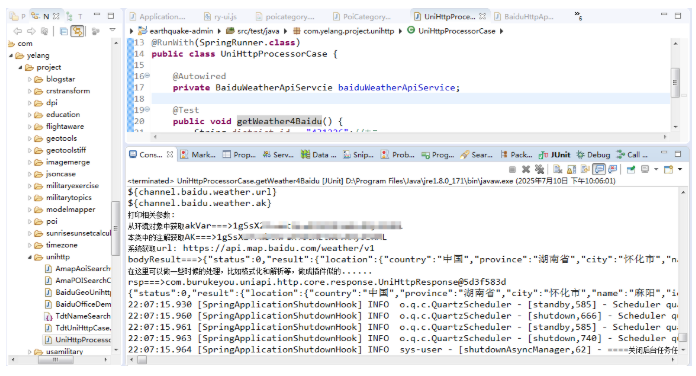696x376 pixels.
Task: Switch to the Package Explorer (P) tab
Action: tap(17, 16)
